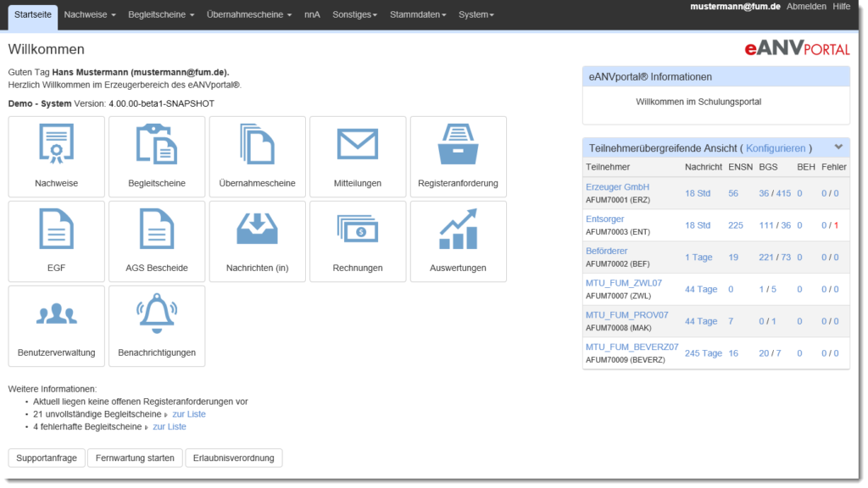The width and height of the screenshot is (868, 488).
Task: Click MTU_FUM_BEVERZ07's ENSN count 16
Action: pyautogui.click(x=733, y=353)
